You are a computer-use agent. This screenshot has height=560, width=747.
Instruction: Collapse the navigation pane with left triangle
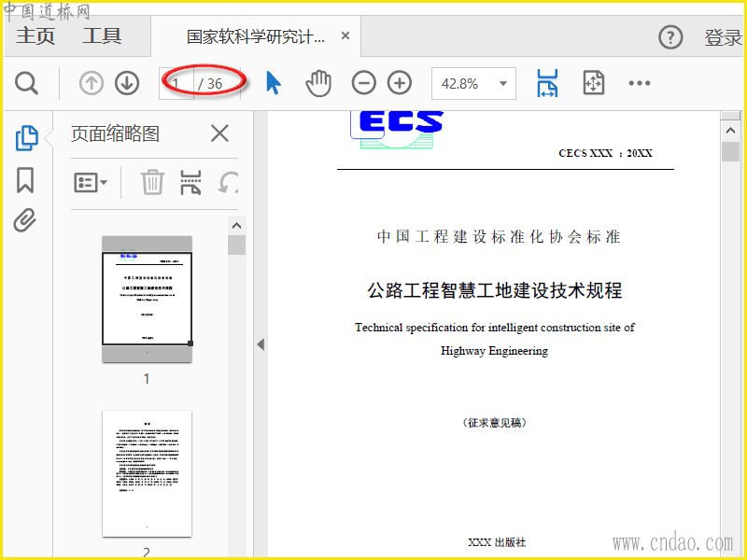coord(261,344)
